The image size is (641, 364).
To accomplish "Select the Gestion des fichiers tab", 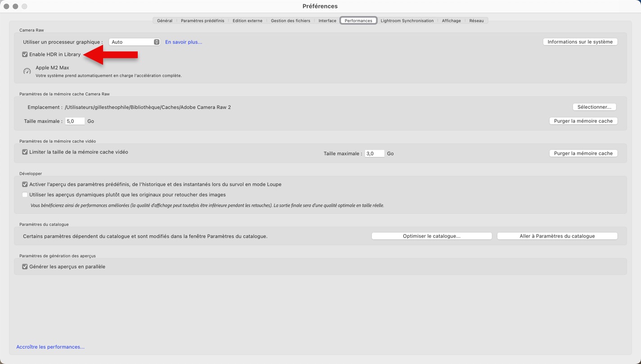I will [290, 21].
